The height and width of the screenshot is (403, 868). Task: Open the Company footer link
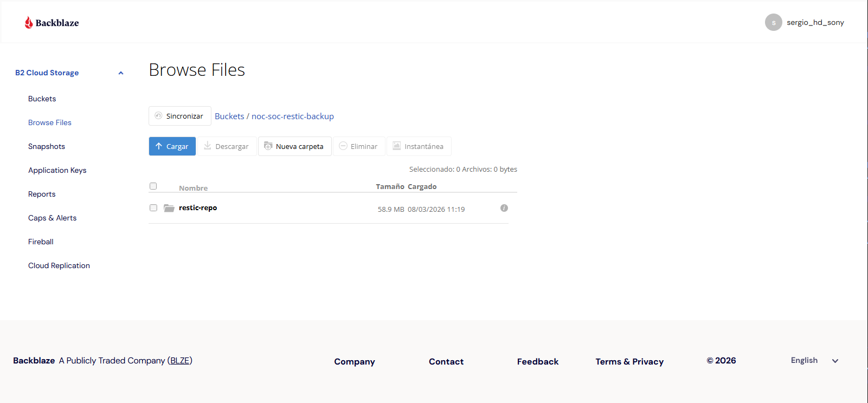pyautogui.click(x=355, y=361)
